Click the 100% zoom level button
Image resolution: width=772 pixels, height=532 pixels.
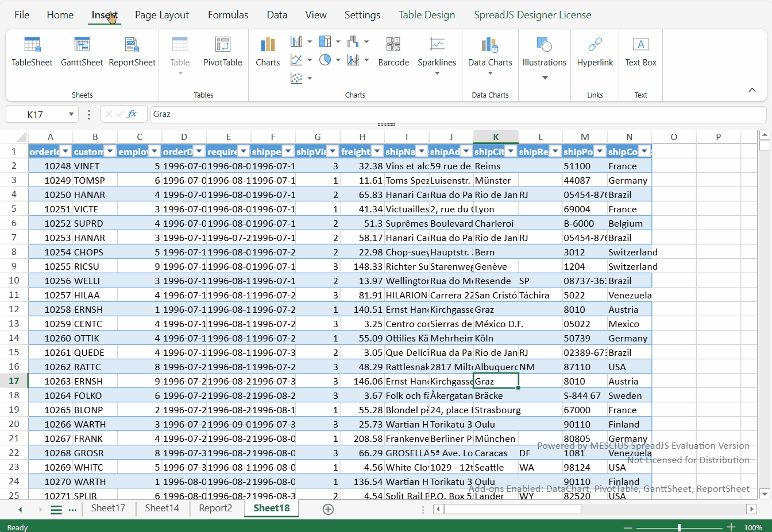(x=753, y=527)
